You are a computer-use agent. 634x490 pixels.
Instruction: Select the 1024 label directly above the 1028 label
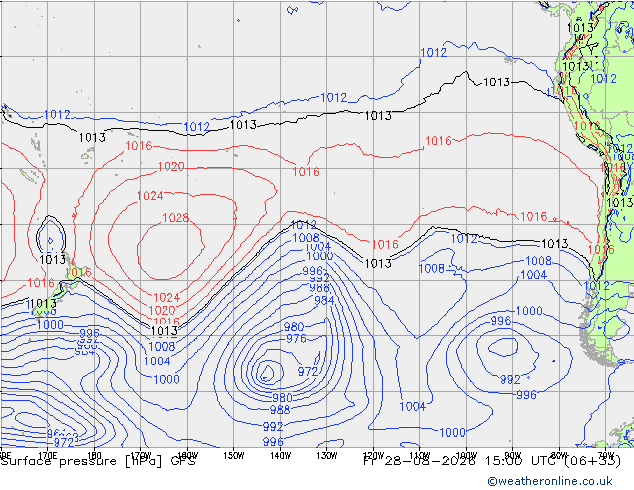150,196
